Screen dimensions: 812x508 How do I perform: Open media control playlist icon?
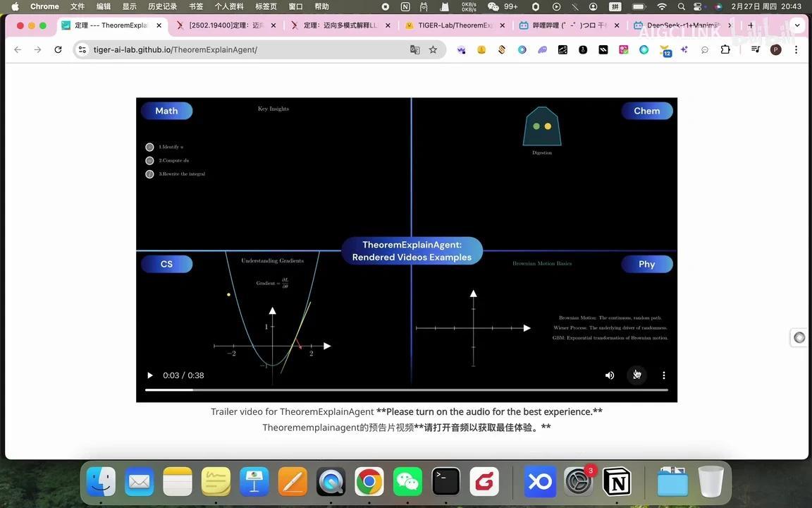pyautogui.click(x=756, y=50)
